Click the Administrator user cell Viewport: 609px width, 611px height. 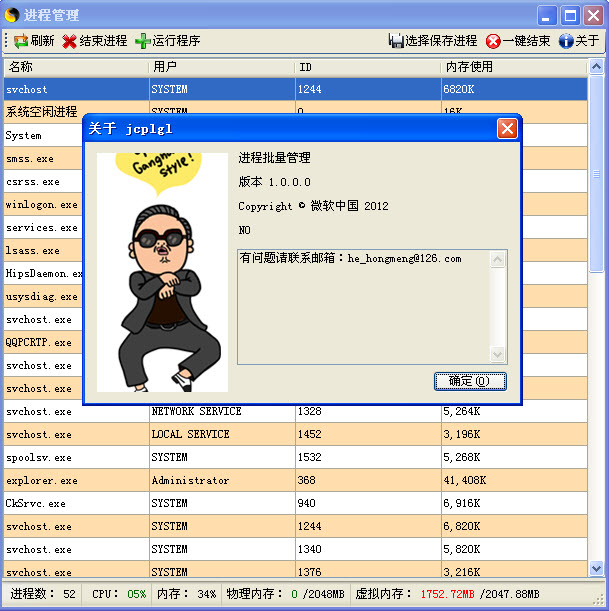point(222,480)
